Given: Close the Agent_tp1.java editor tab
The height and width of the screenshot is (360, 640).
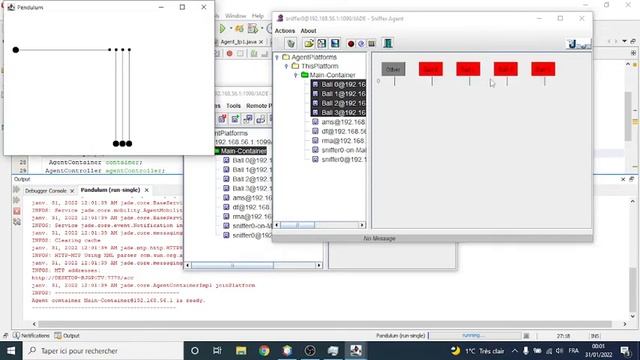Looking at the screenshot, I should point(261,42).
